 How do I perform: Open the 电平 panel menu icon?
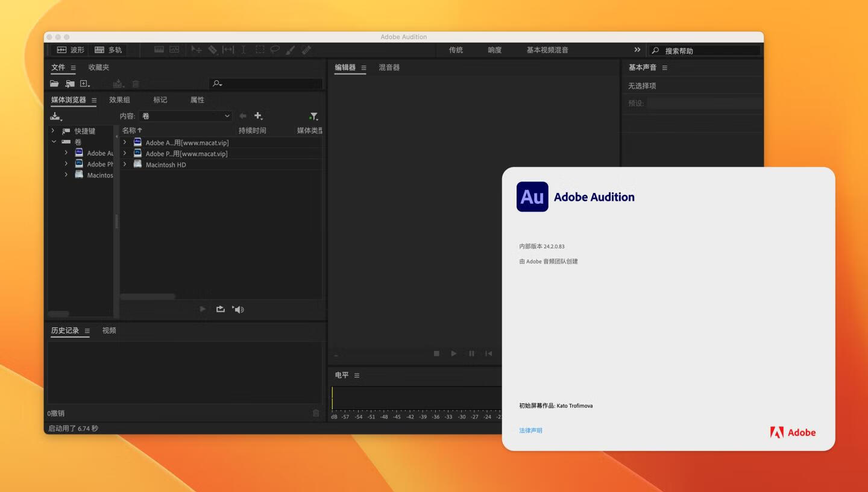357,375
